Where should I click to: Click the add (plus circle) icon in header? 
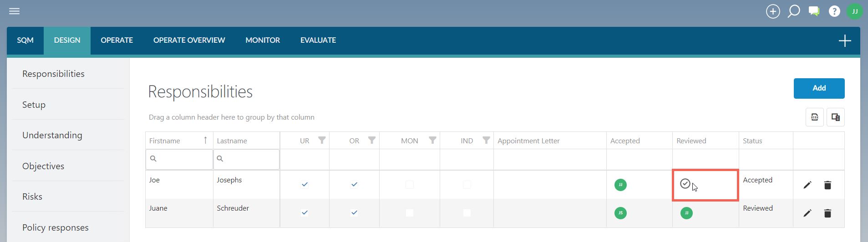tap(773, 11)
